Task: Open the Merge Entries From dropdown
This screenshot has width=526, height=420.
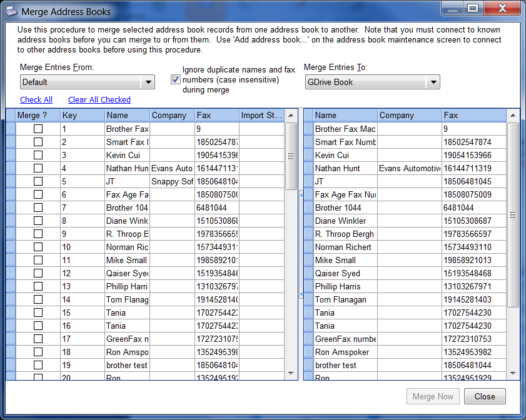Action: [x=148, y=82]
